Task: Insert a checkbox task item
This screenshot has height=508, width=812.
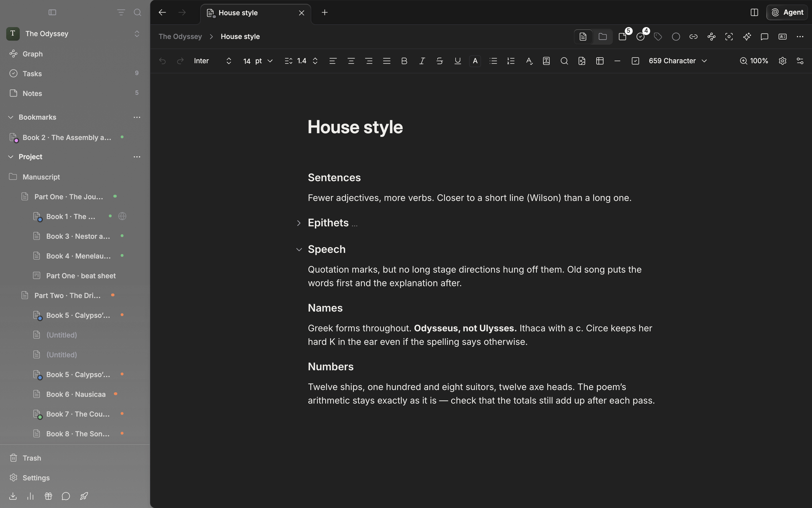Action: tap(635, 61)
